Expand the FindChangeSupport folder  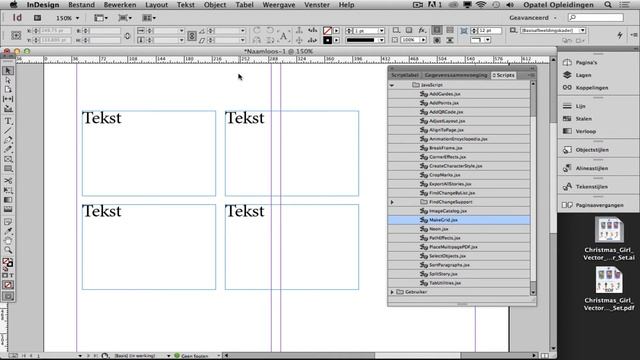[392, 202]
